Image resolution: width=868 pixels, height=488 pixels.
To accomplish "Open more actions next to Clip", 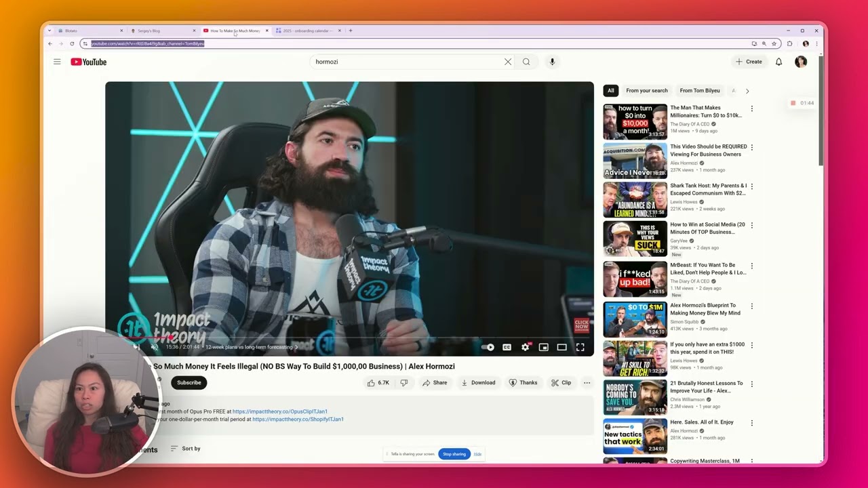I will pos(587,383).
